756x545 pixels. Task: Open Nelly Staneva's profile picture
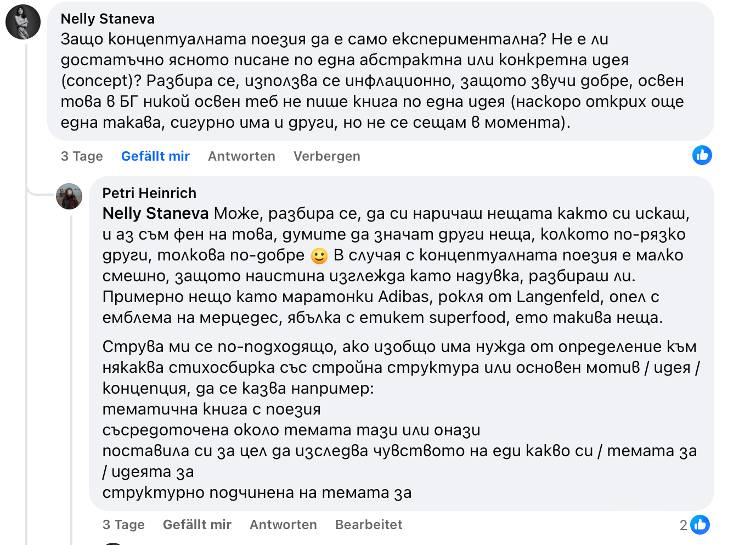(x=23, y=22)
